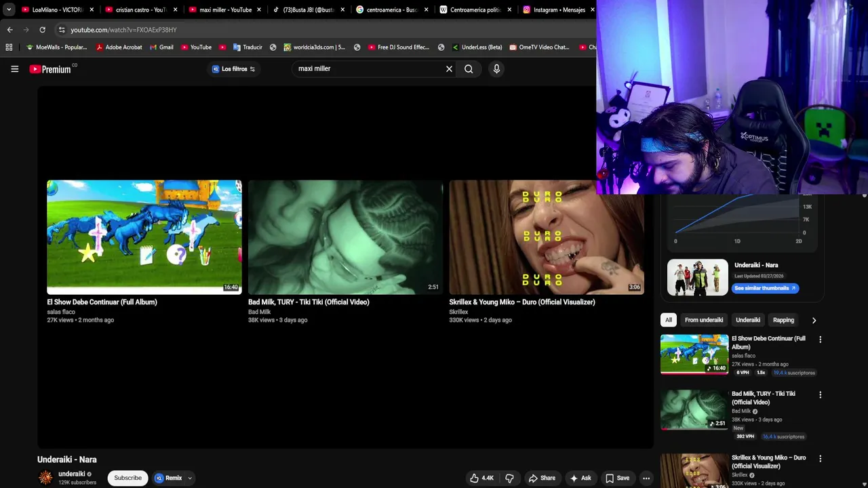
Task: Go back with browser back arrow
Action: [9, 30]
